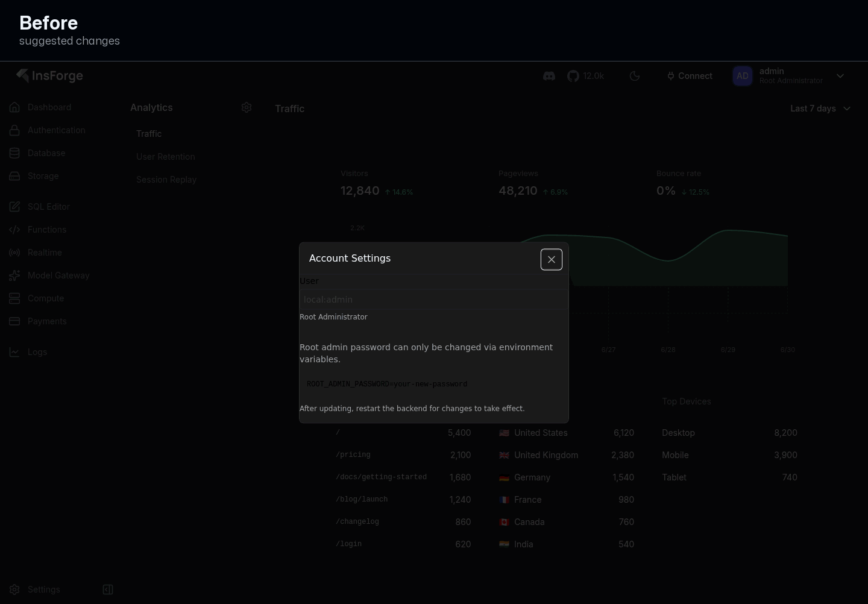Click the Database sidebar icon
This screenshot has width=868, height=604.
point(14,153)
